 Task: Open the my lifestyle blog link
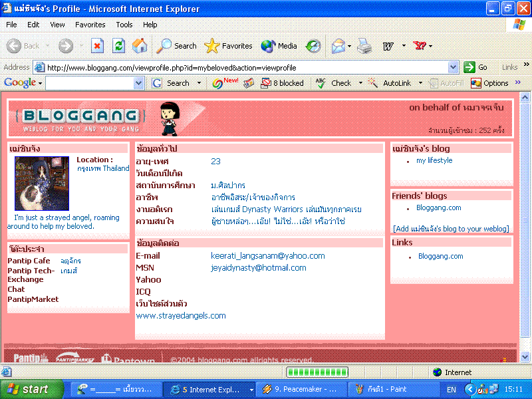434,160
